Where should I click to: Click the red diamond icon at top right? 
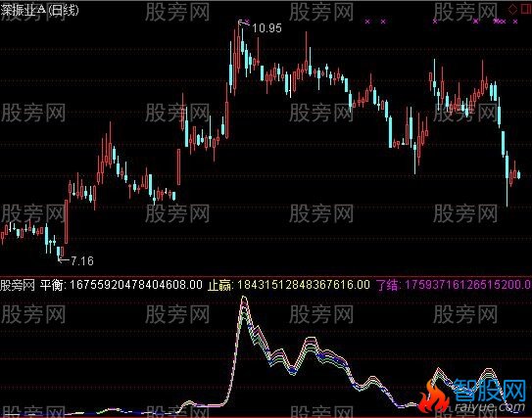click(512, 9)
